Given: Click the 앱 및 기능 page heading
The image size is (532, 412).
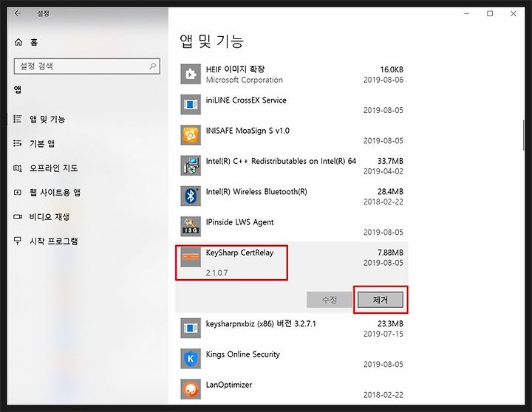Looking at the screenshot, I should [212, 41].
